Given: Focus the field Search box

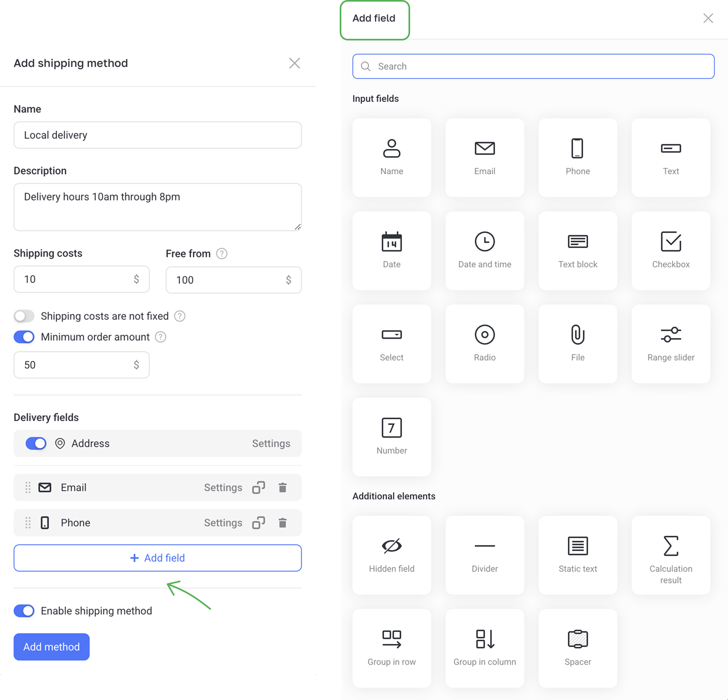Looking at the screenshot, I should pos(533,66).
